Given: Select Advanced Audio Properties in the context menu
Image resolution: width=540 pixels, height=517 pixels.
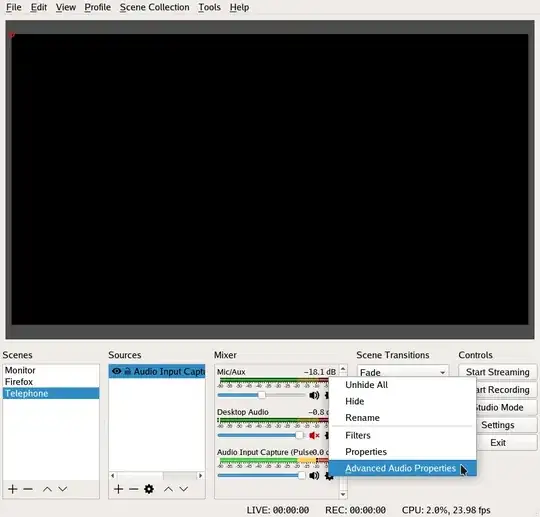Looking at the screenshot, I should pyautogui.click(x=403, y=468).
